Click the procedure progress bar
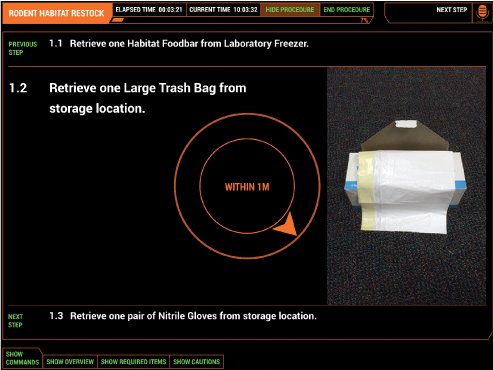 point(240,20)
